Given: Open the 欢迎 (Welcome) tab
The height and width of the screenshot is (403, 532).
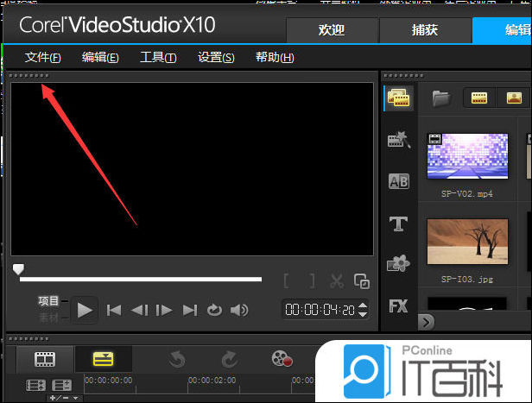Looking at the screenshot, I should coord(332,30).
